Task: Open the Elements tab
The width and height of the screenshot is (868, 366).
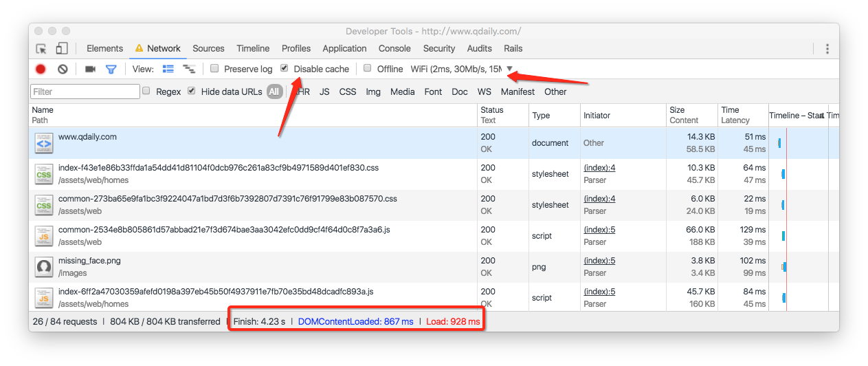Action: click(x=105, y=49)
